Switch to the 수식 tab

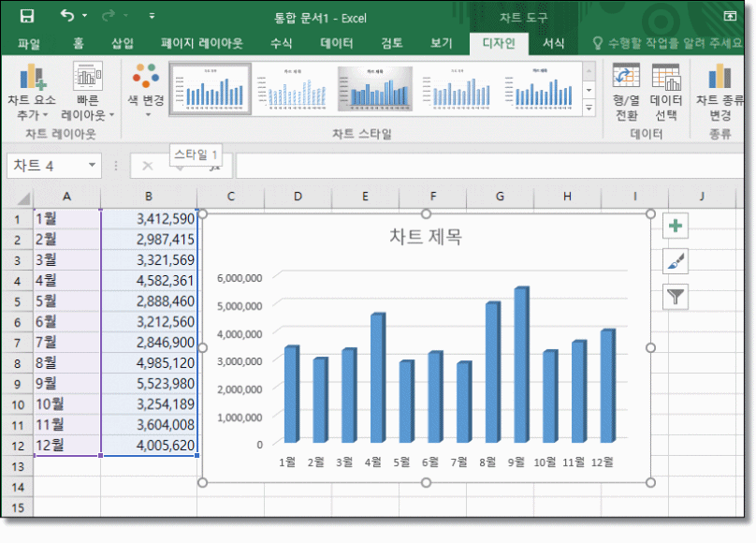281,44
